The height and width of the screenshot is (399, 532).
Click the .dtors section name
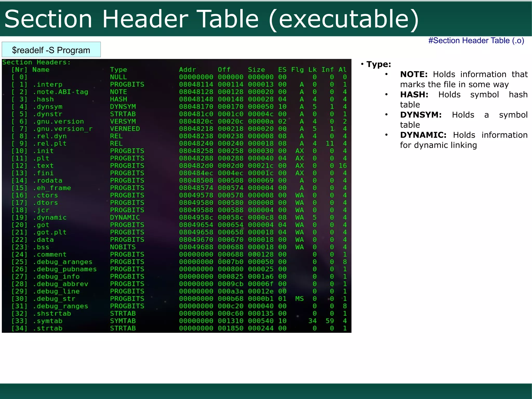[45, 203]
